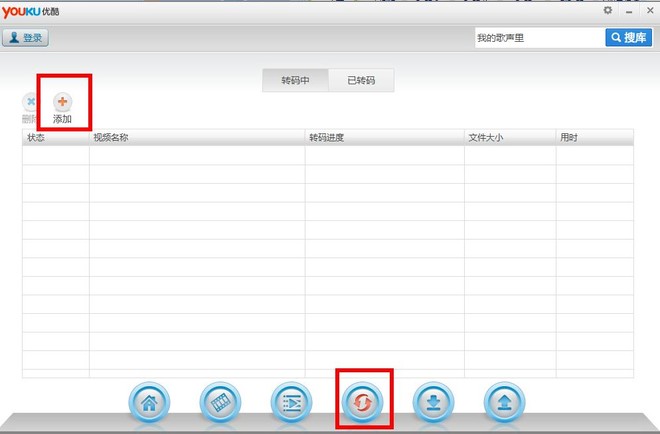The height and width of the screenshot is (434, 660).
Task: Switch to the 已转码 tab
Action: (x=361, y=80)
